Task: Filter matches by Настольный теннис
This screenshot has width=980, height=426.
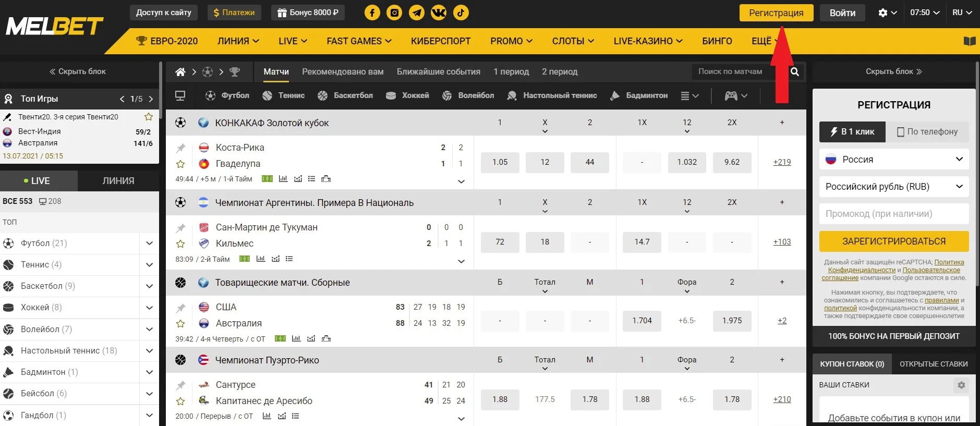Action: tap(552, 95)
